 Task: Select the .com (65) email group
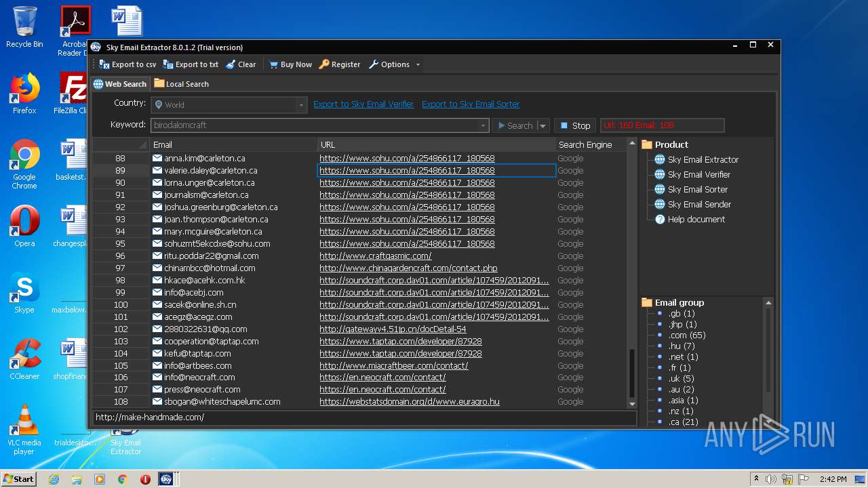(687, 335)
